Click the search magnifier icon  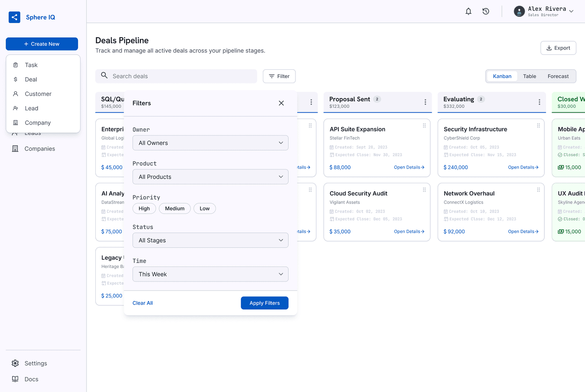click(104, 76)
